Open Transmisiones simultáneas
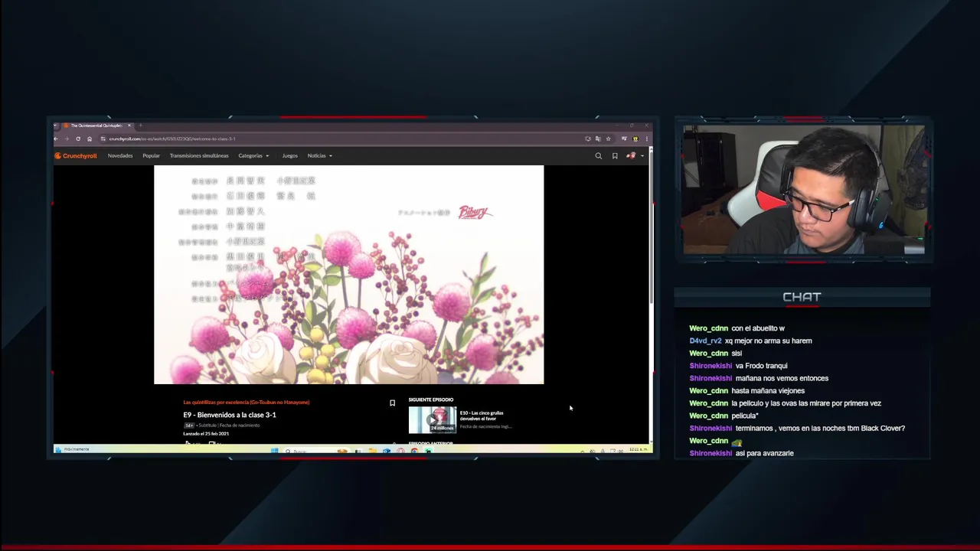 199,155
